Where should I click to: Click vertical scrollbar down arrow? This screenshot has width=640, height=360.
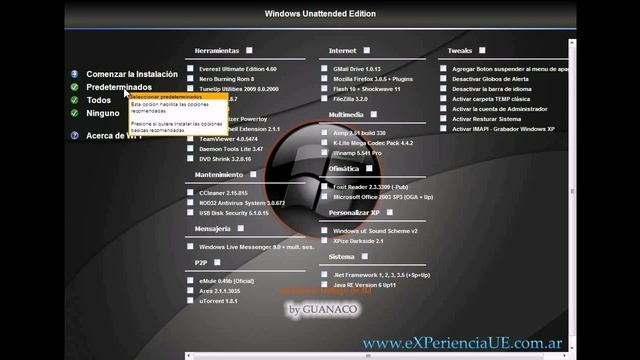click(x=572, y=348)
